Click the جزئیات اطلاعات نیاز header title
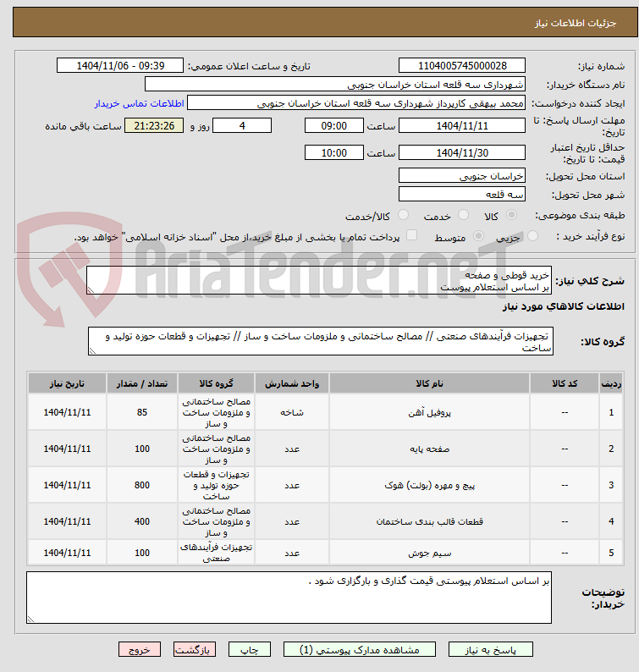Screen dimensions: 639x672 pyautogui.click(x=576, y=23)
